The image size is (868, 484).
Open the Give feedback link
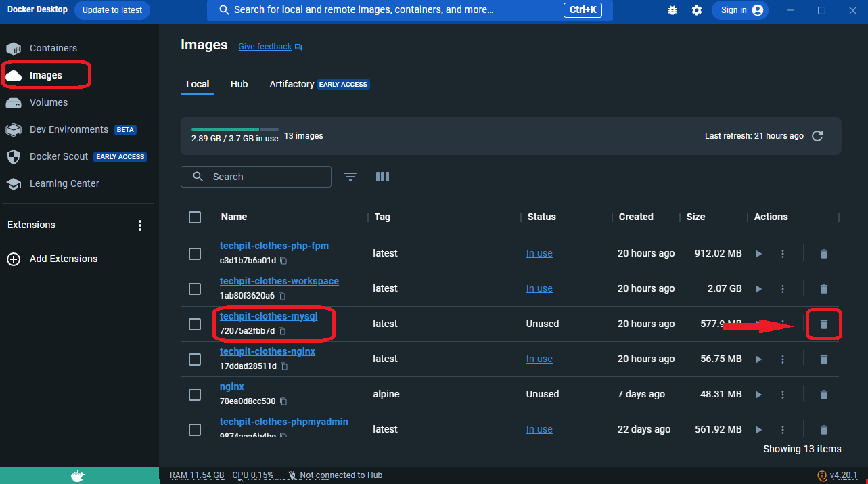click(265, 47)
